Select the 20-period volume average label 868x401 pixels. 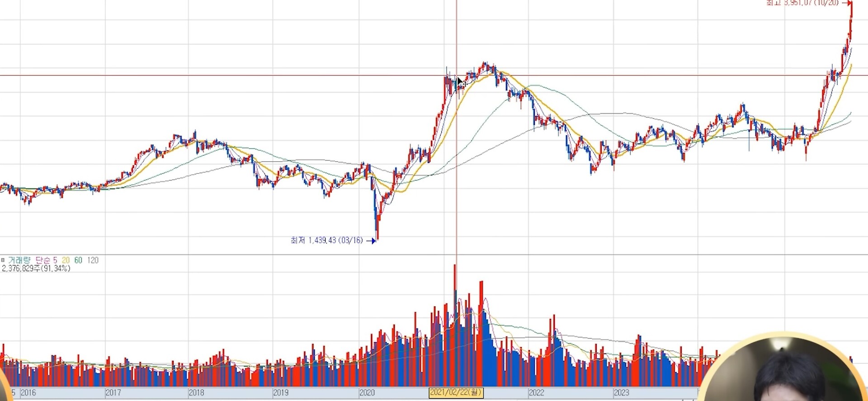click(66, 260)
